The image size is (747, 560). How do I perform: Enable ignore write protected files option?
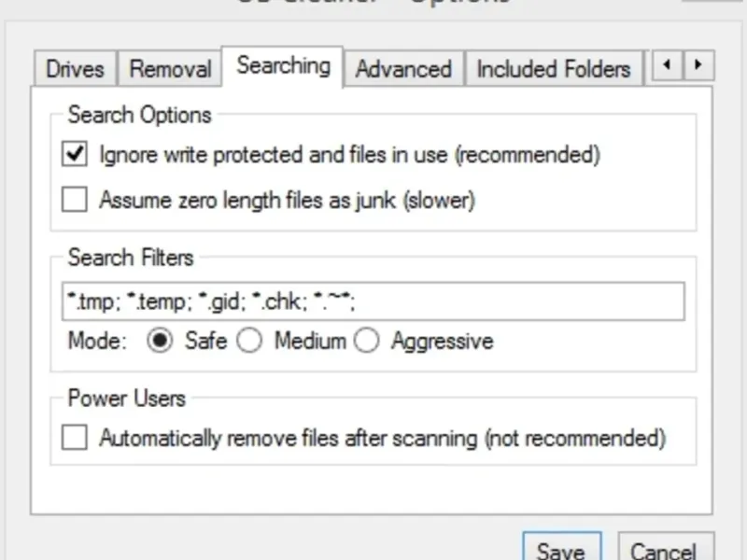pos(75,155)
